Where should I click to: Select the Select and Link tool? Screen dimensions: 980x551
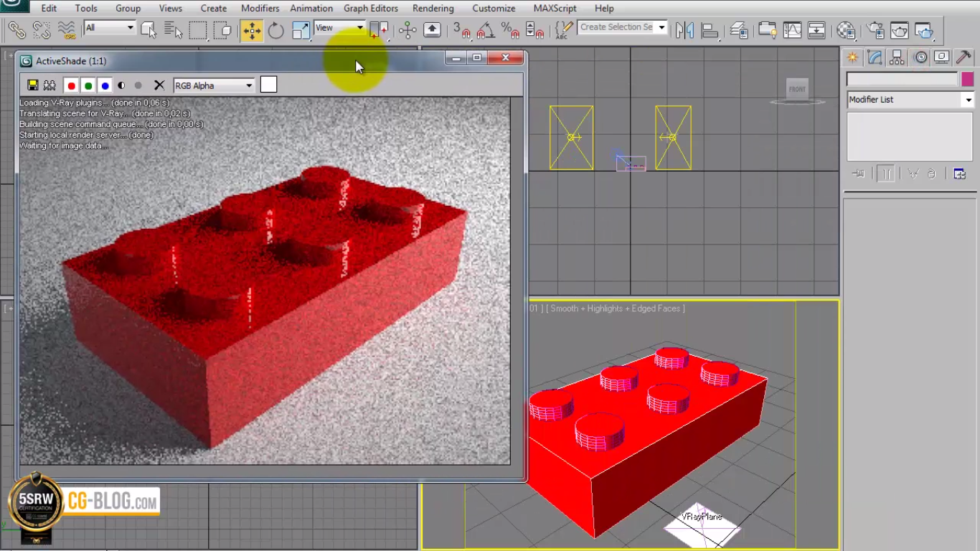click(17, 30)
